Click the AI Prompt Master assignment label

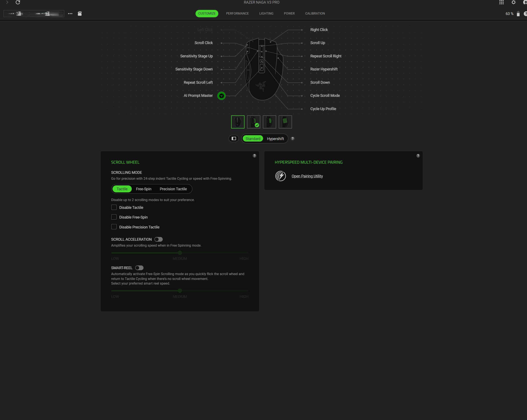pyautogui.click(x=198, y=96)
